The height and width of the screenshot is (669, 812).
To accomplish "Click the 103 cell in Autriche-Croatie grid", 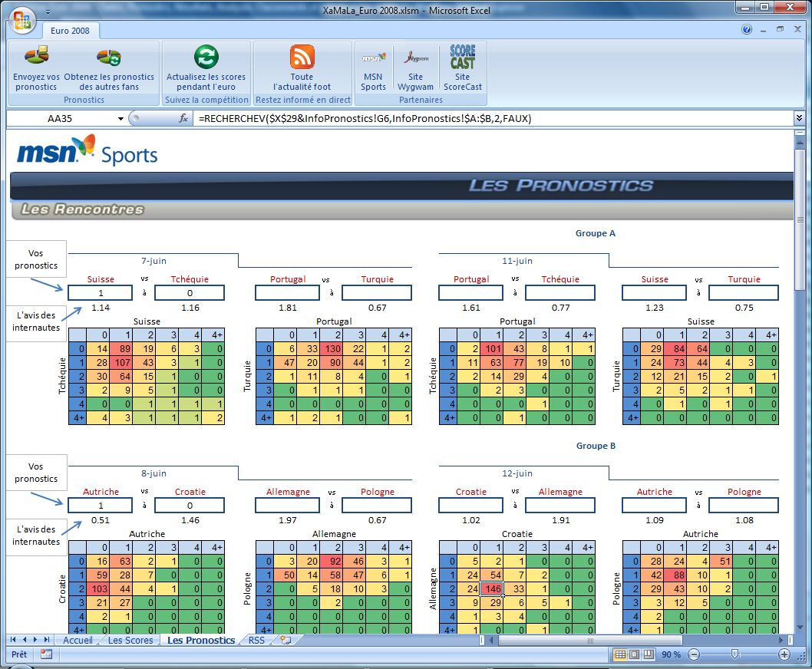I will 98,588.
